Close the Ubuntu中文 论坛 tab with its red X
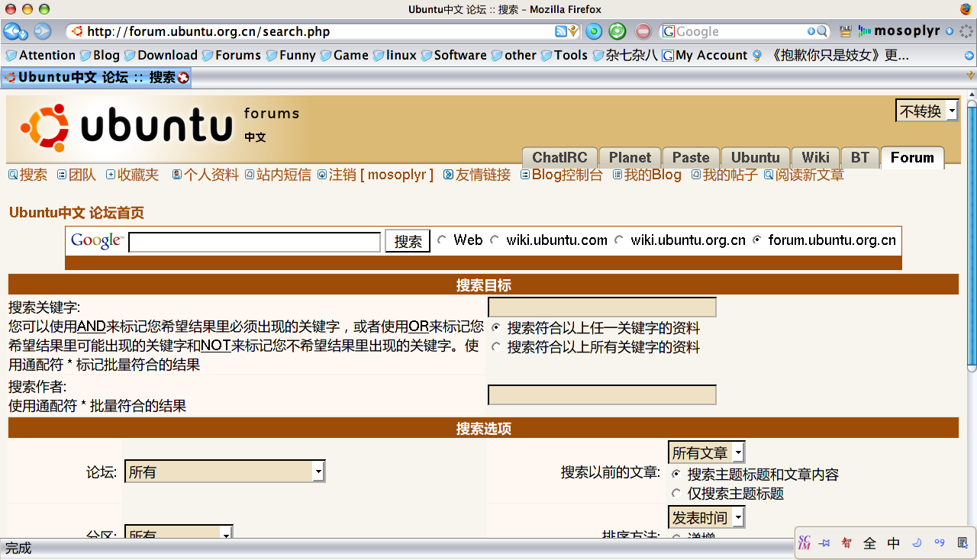 (x=183, y=78)
